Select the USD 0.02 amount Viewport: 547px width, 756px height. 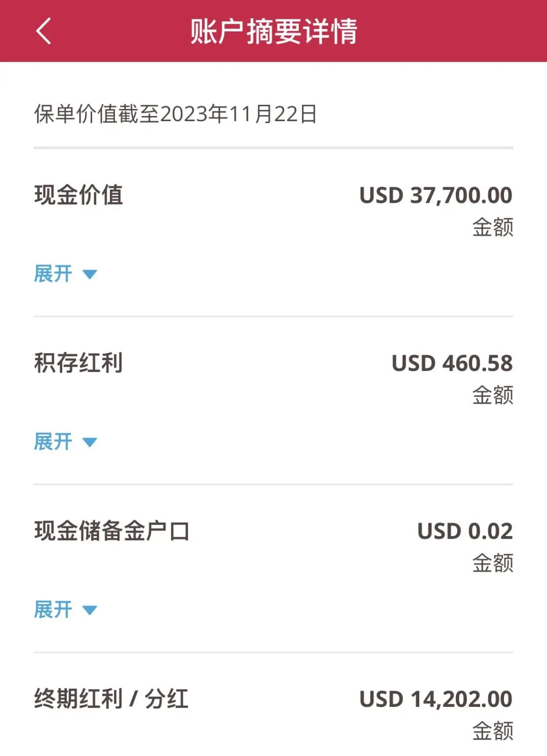pos(465,531)
